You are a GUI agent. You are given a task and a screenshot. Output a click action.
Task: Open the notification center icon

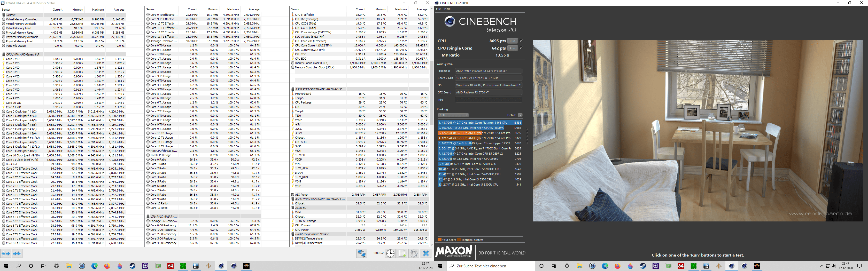pos(859,266)
